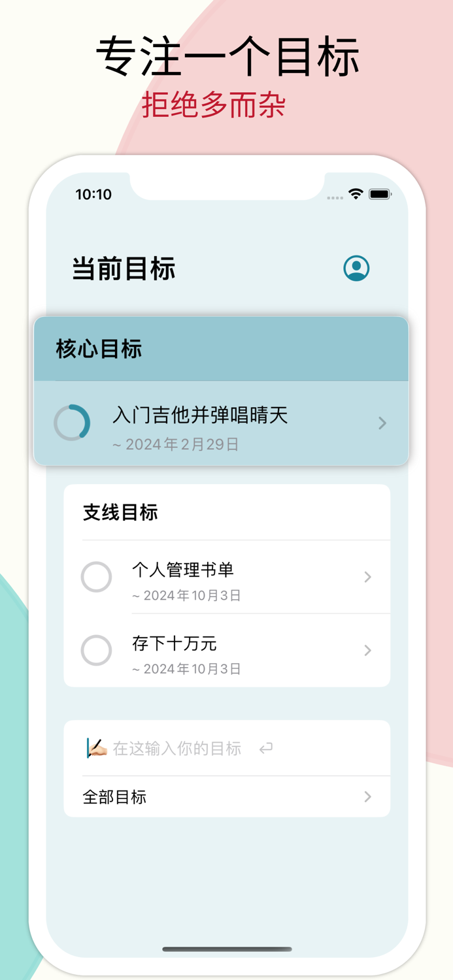Screen dimensions: 453x980
Task: Click the 在这输入你的目标 input field
Action: point(176,748)
